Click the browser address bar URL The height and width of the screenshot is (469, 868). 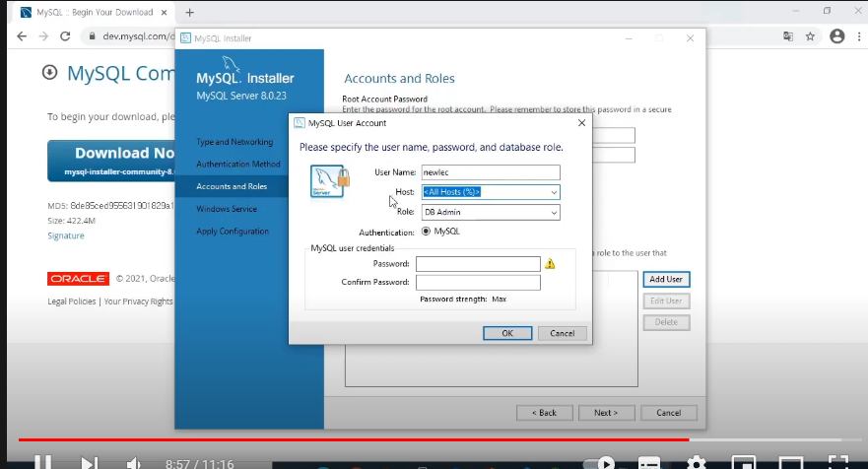point(138,36)
